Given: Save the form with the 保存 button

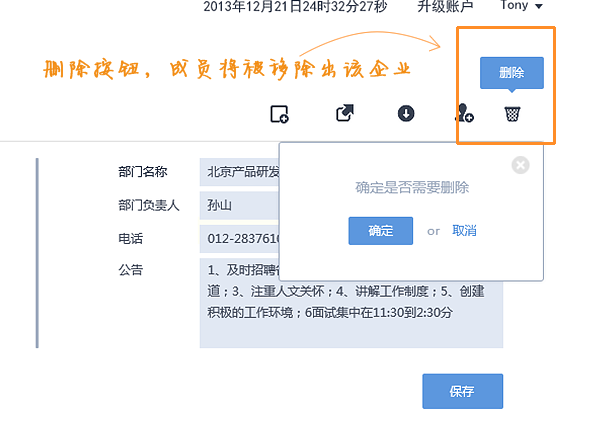Looking at the screenshot, I should click(x=463, y=391).
